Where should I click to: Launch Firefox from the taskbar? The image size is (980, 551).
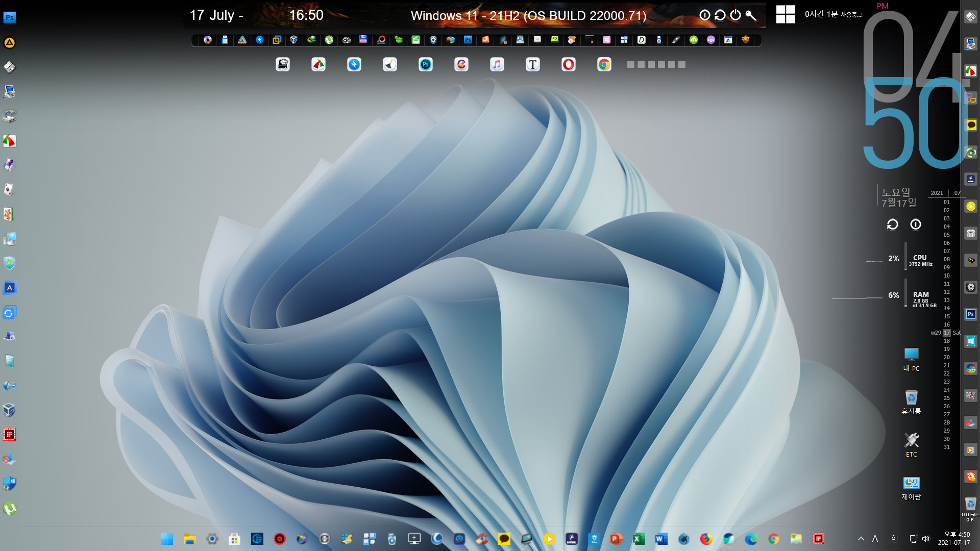coord(706,539)
